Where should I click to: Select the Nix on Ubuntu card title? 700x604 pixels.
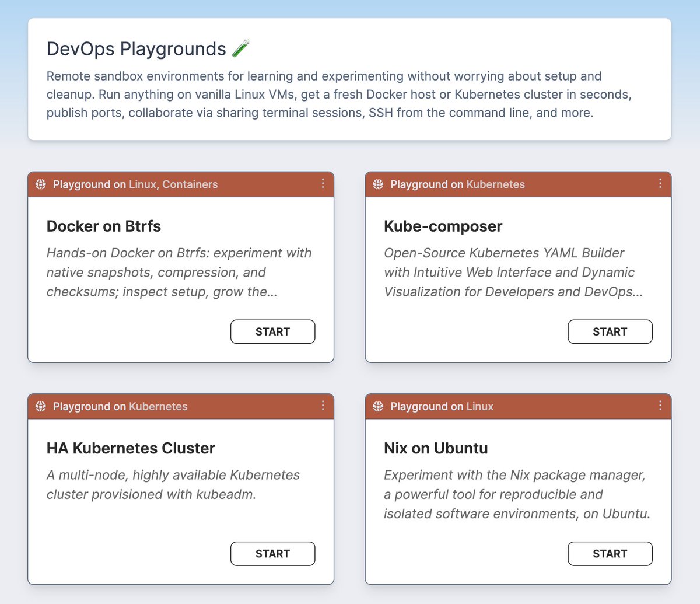[436, 448]
